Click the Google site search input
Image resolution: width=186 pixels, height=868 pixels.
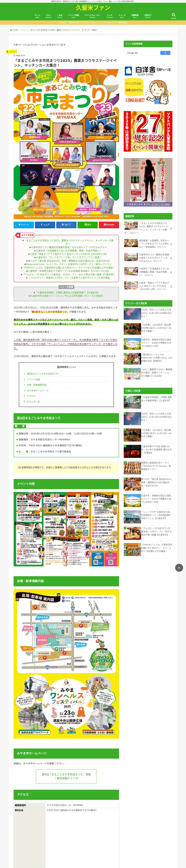[142, 53]
